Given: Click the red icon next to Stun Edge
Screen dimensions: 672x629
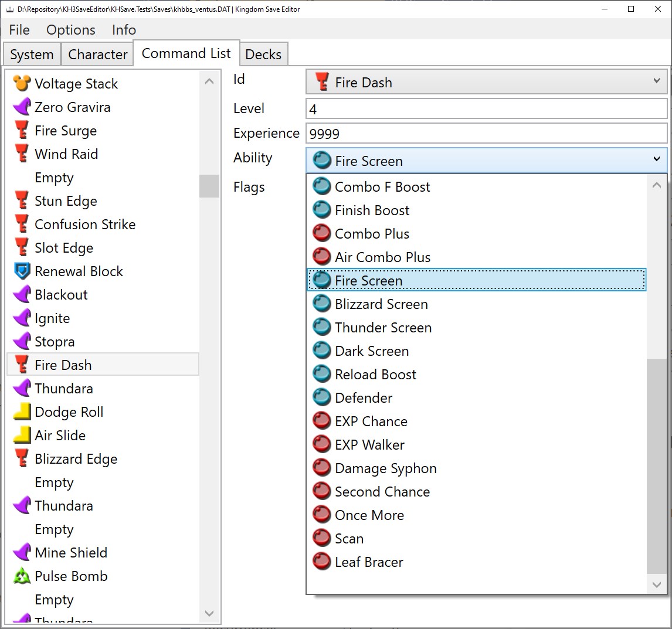Looking at the screenshot, I should point(22,200).
